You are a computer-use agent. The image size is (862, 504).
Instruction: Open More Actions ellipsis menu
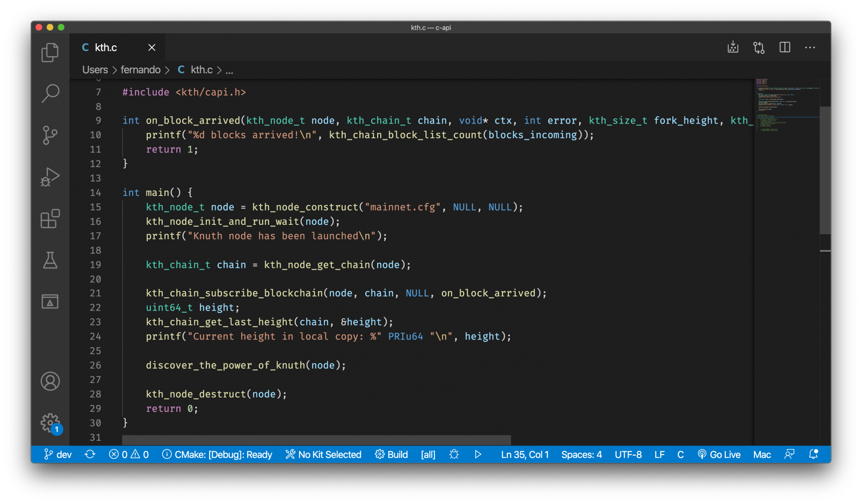point(810,47)
